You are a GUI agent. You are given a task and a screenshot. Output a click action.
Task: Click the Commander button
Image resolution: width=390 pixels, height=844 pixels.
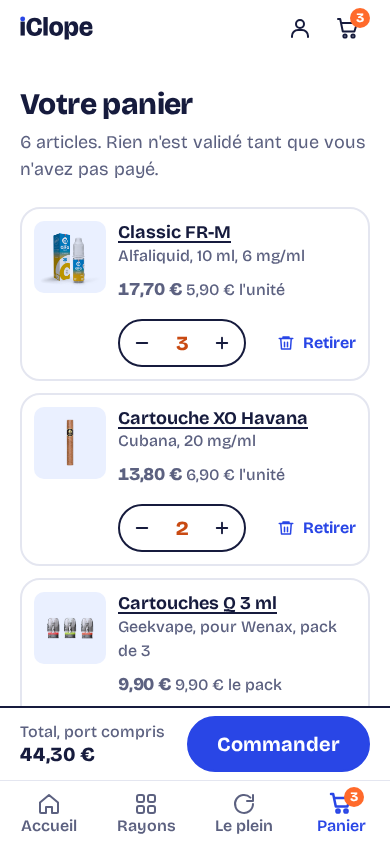coord(278,744)
